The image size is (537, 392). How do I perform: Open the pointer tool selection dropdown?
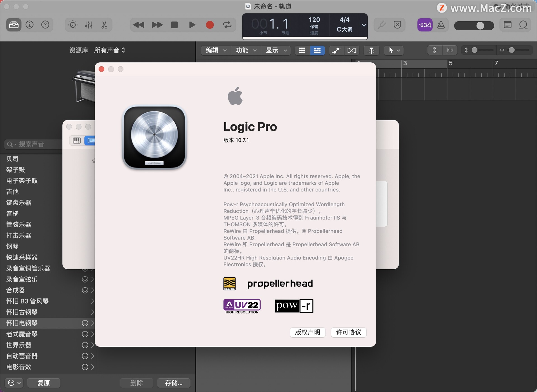394,50
